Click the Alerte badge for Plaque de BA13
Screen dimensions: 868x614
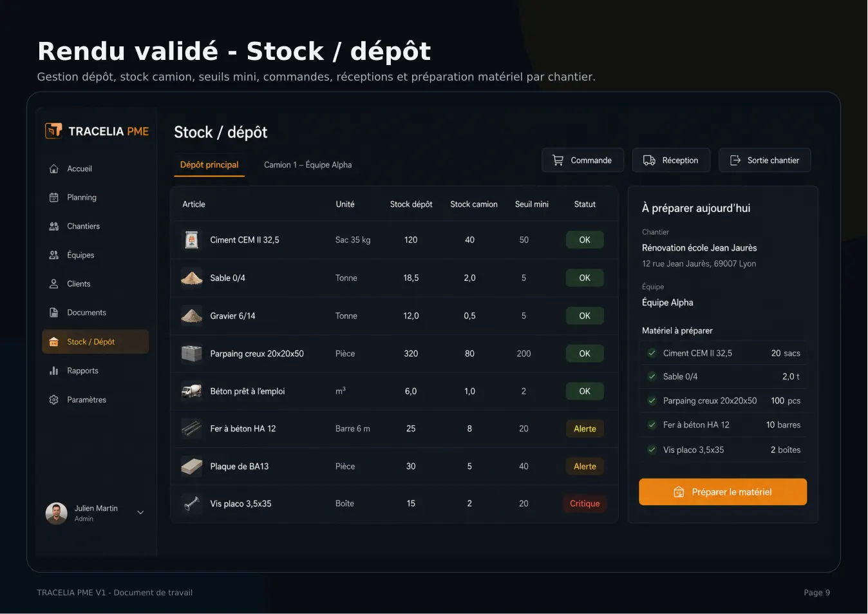[x=585, y=466]
